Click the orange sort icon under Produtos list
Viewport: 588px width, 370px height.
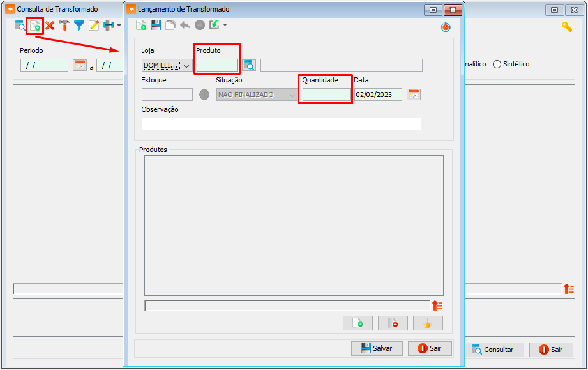click(x=437, y=305)
